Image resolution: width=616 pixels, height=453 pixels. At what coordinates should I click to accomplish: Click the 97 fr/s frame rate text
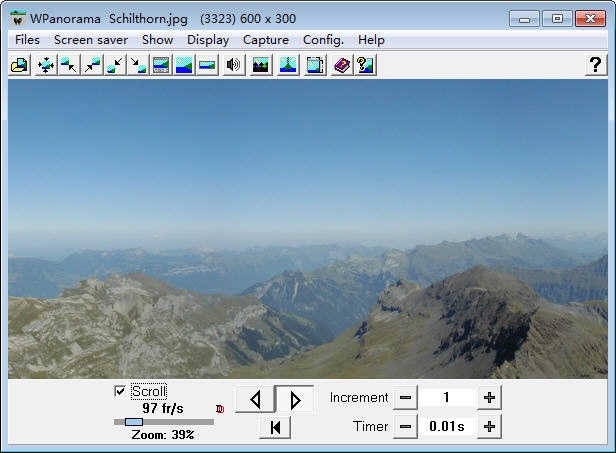(x=163, y=408)
